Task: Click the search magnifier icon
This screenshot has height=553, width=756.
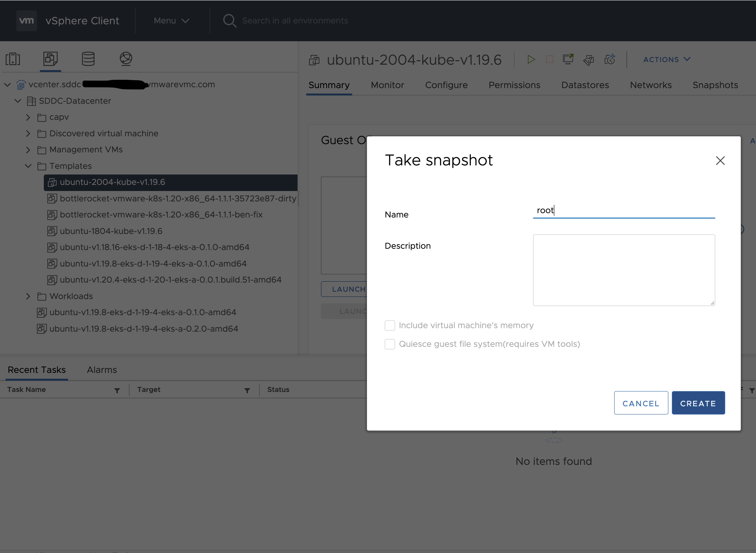Action: coord(229,21)
